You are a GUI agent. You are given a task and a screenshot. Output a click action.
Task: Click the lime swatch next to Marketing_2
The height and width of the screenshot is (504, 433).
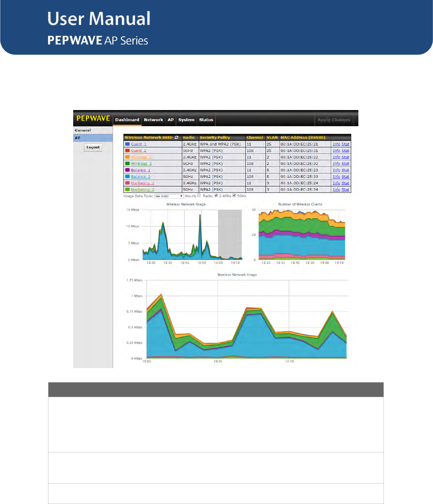(127, 189)
